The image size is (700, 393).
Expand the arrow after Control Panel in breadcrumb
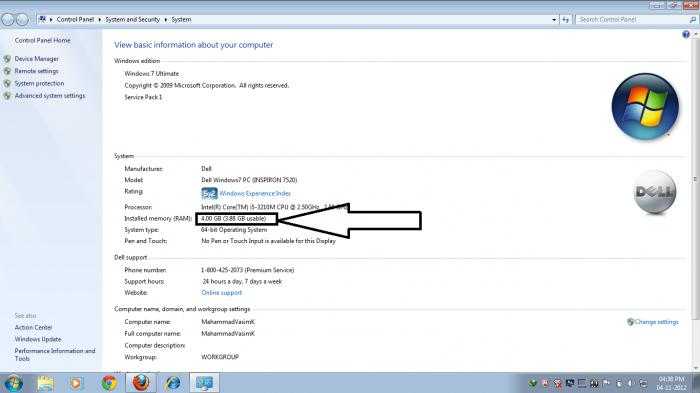[x=100, y=20]
